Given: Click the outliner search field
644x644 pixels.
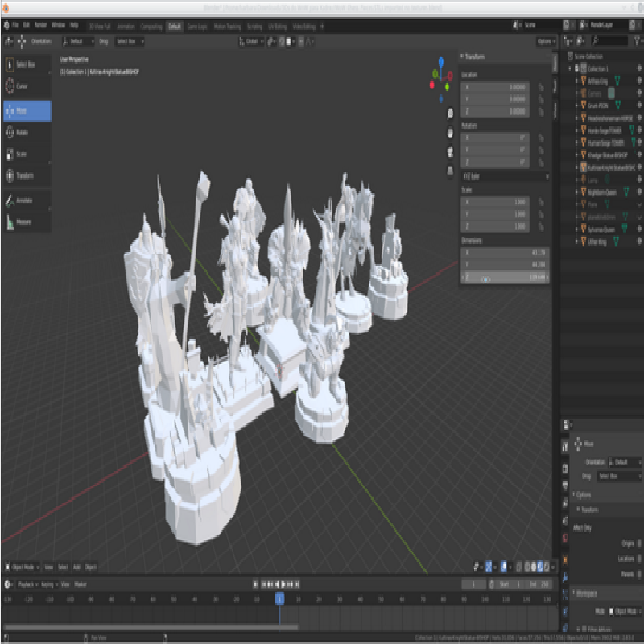Looking at the screenshot, I should coord(609,41).
